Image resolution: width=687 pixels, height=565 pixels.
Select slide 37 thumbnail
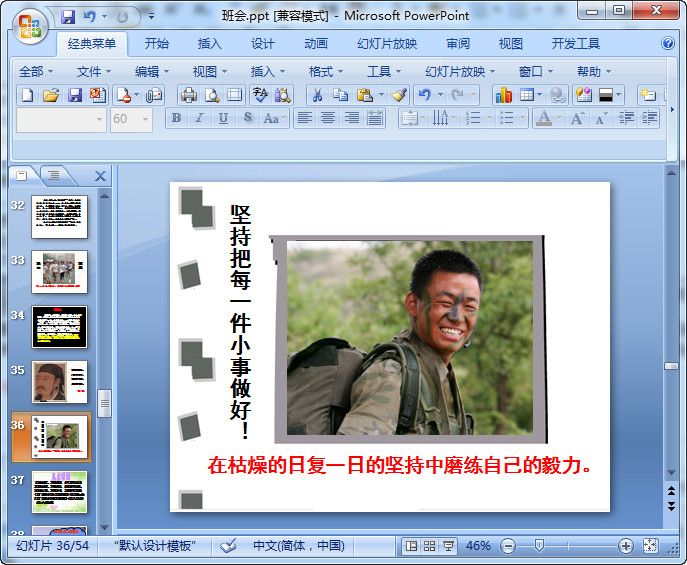click(x=60, y=492)
